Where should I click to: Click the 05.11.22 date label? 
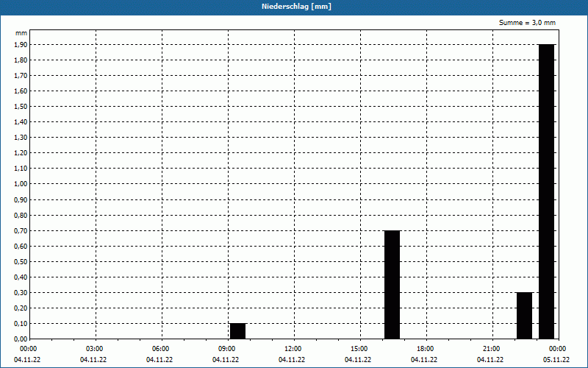(556, 360)
